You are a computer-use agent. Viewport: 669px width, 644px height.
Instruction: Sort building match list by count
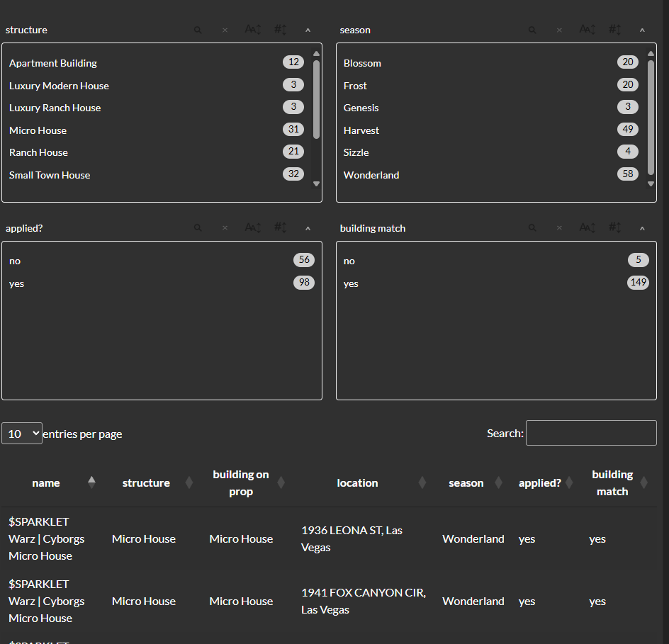click(614, 228)
